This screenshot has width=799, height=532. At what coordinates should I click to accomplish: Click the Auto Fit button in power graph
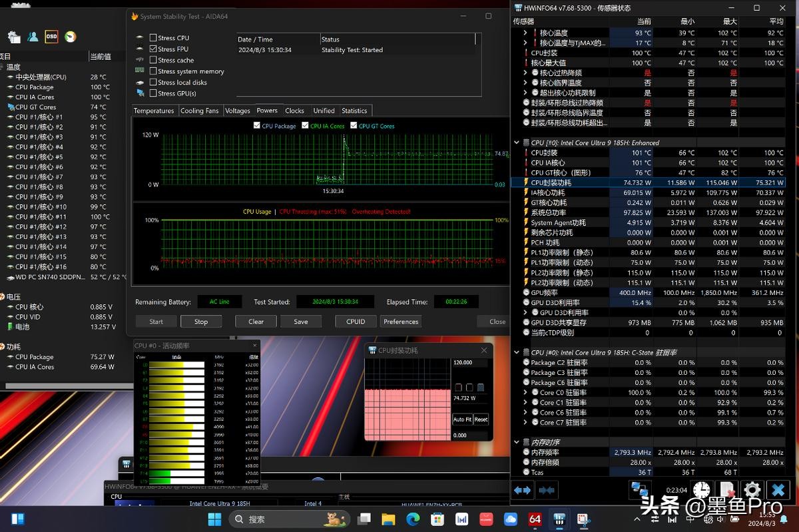tap(462, 419)
